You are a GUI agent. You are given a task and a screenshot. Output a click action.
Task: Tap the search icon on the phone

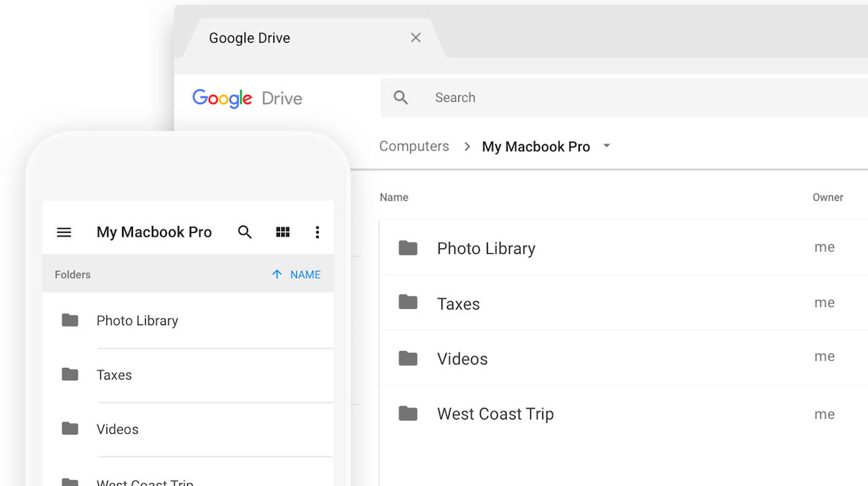click(x=245, y=232)
